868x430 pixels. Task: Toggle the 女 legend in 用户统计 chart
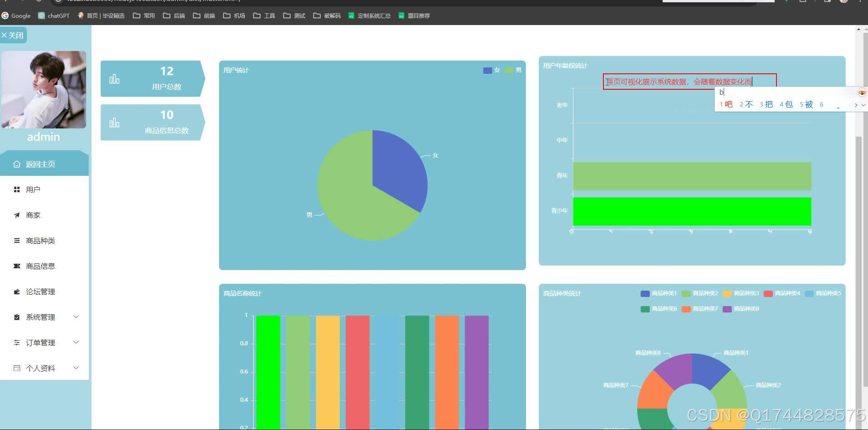(491, 70)
